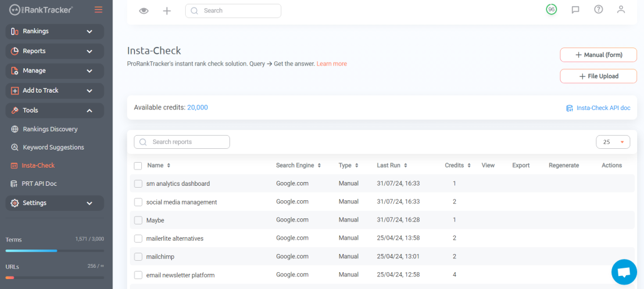Expand the Rankings menu chevron
Viewport: 644px width, 289px height.
point(89,32)
